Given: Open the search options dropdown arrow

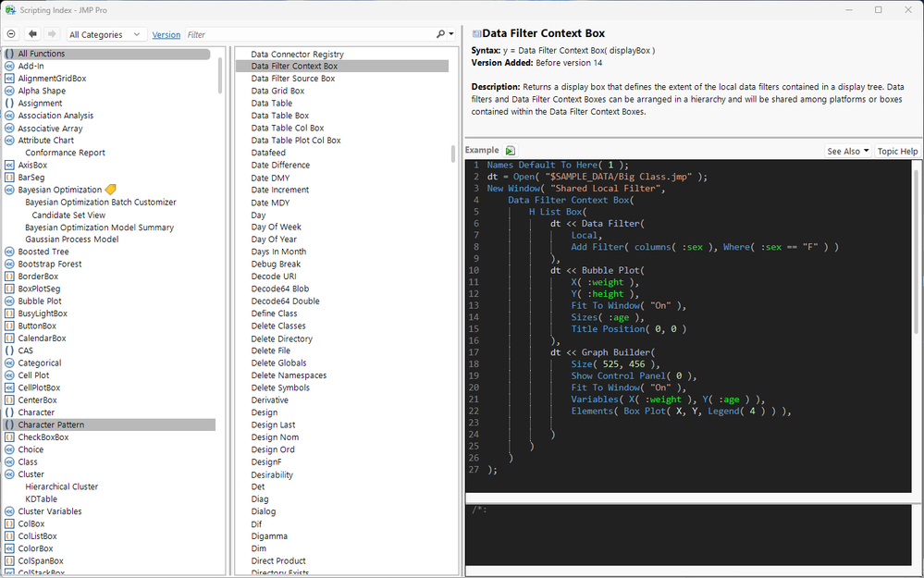Looking at the screenshot, I should pos(451,34).
